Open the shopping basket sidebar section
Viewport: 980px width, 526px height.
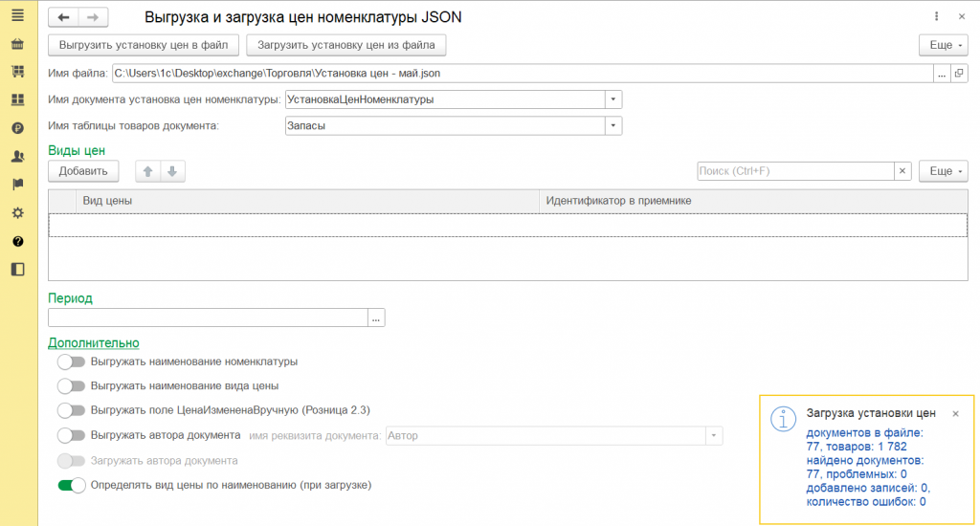pyautogui.click(x=17, y=44)
